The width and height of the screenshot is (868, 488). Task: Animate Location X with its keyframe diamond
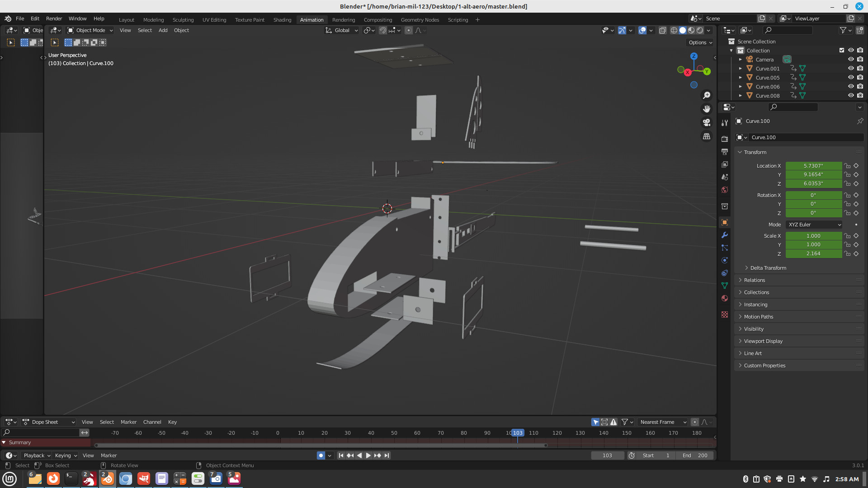(856, 166)
